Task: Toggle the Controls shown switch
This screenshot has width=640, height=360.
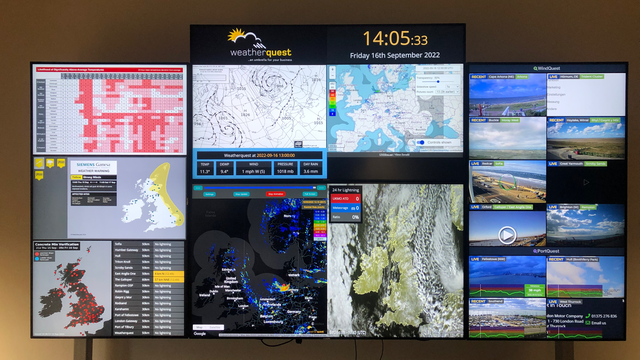Action: (421, 142)
